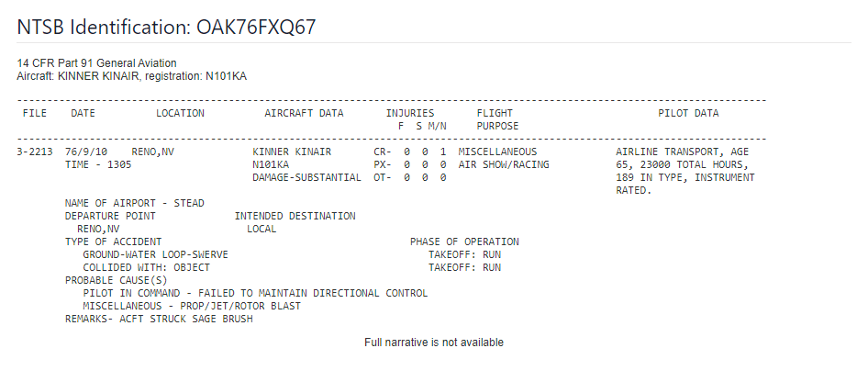Click the DATE column header
This screenshot has height=382, width=868.
[83, 113]
